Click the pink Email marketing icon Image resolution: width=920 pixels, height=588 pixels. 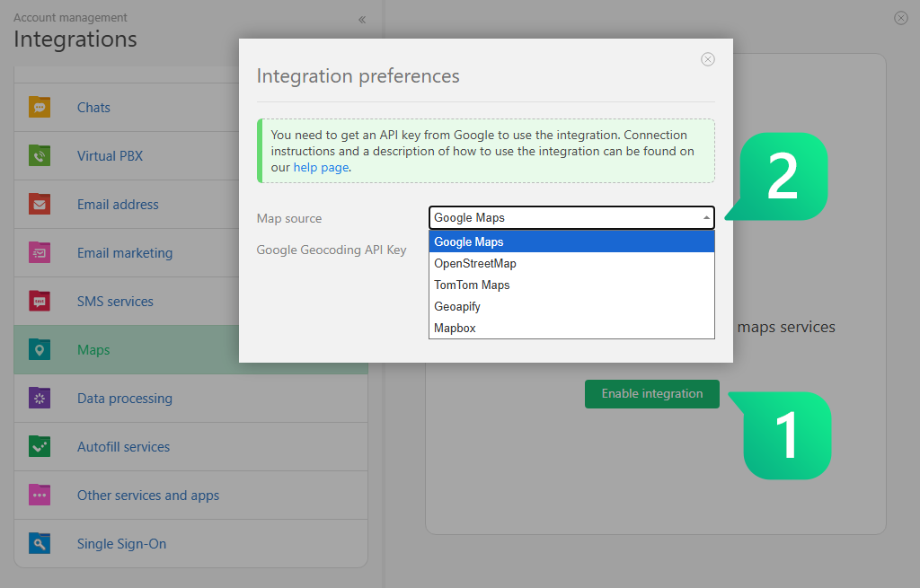coord(40,252)
